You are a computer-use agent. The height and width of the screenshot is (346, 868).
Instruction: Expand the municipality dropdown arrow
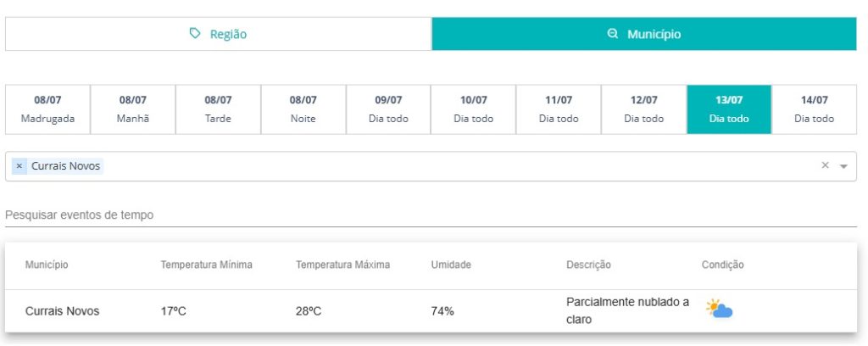tap(843, 166)
